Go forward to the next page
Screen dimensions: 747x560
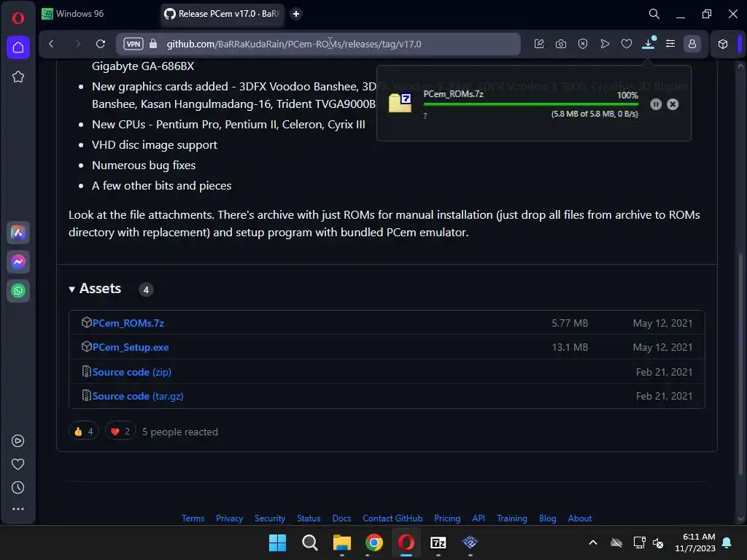pos(77,44)
